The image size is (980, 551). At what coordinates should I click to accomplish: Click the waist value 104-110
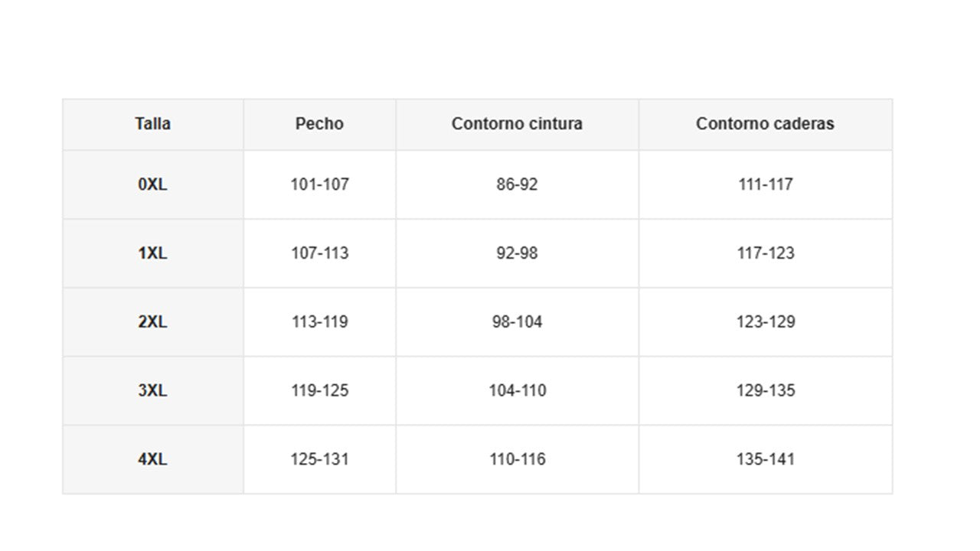click(517, 390)
